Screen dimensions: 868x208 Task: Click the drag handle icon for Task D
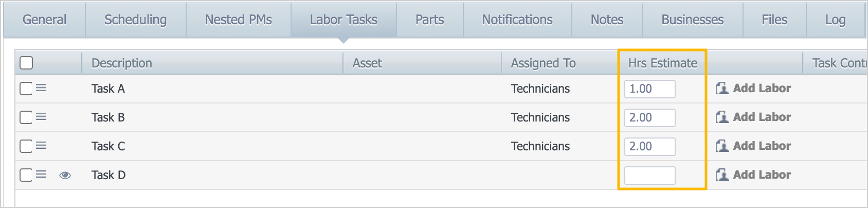coord(41,175)
